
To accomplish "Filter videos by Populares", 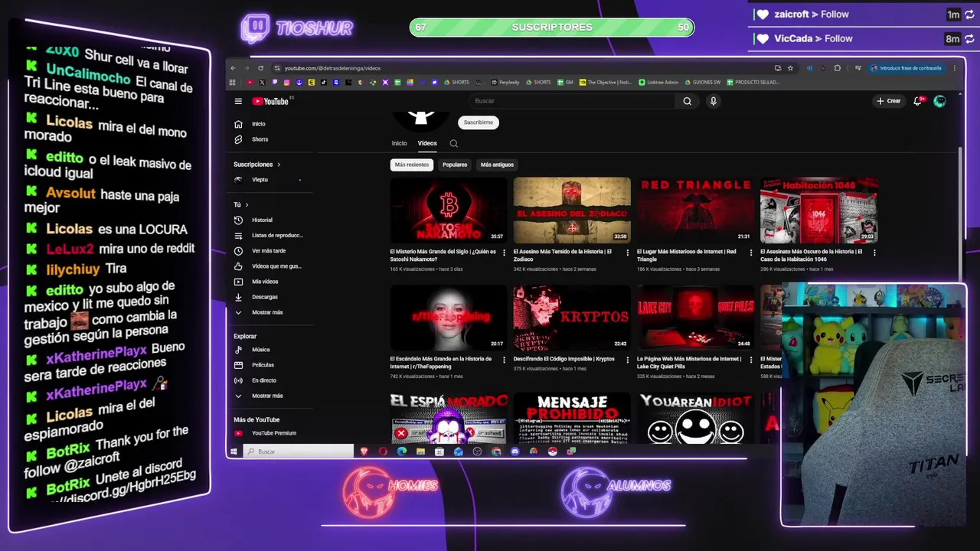I will coord(455,165).
